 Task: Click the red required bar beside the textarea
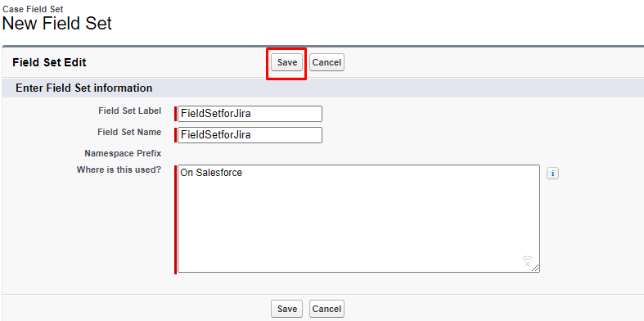(x=175, y=219)
